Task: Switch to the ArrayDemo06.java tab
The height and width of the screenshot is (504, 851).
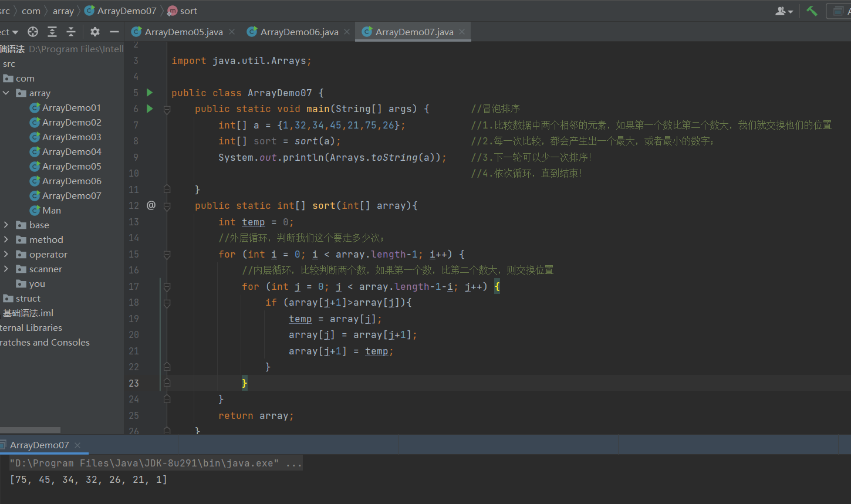Action: point(299,32)
